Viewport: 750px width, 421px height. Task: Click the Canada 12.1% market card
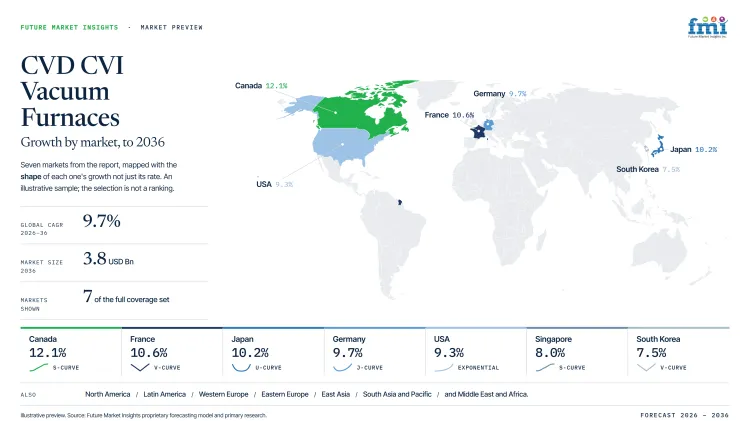coord(71,352)
